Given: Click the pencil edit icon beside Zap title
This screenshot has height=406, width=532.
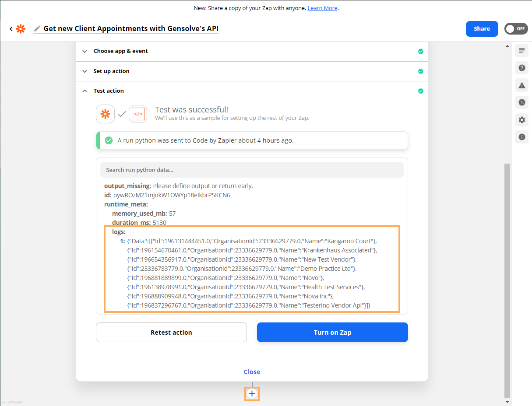Looking at the screenshot, I should click(37, 29).
